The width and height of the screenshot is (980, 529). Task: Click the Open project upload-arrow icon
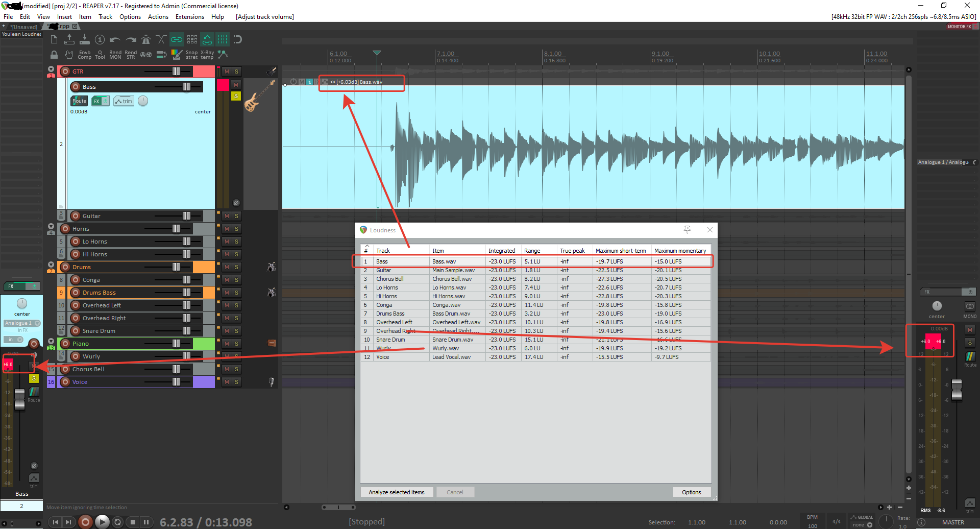tap(69, 39)
